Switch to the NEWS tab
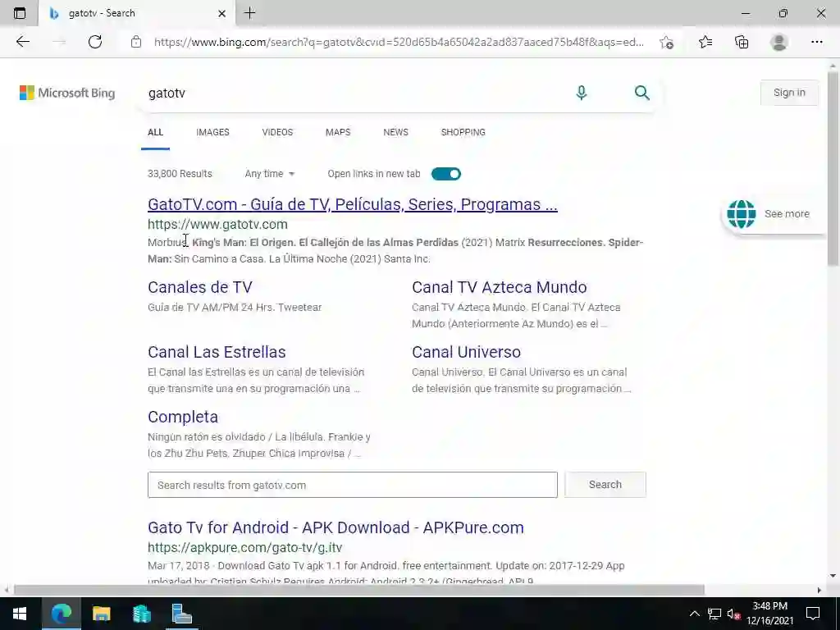 396,132
